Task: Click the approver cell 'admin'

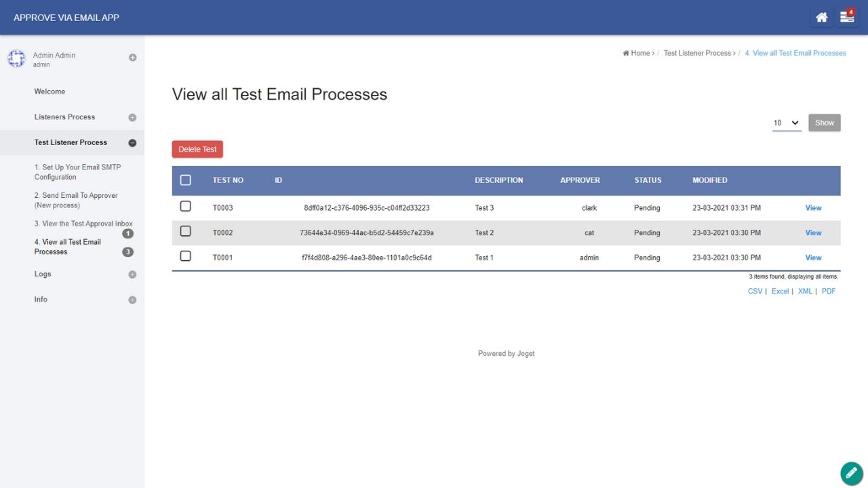Action: click(x=589, y=258)
